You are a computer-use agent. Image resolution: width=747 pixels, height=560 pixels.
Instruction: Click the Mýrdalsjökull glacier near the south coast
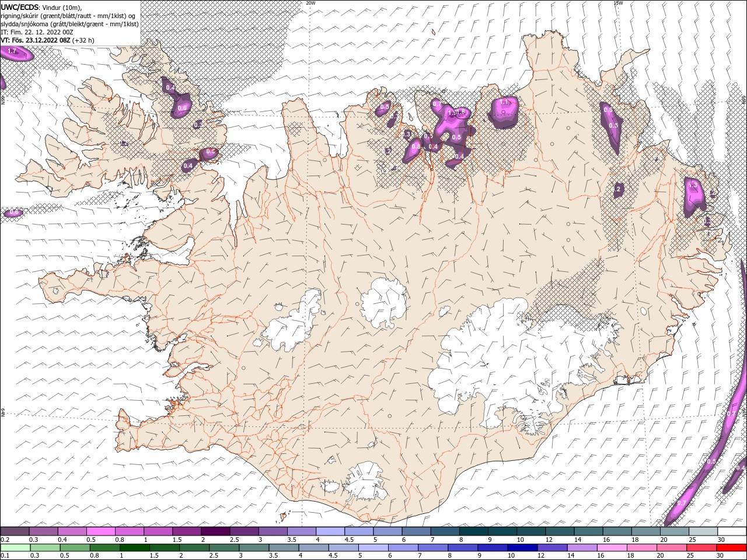[366, 482]
